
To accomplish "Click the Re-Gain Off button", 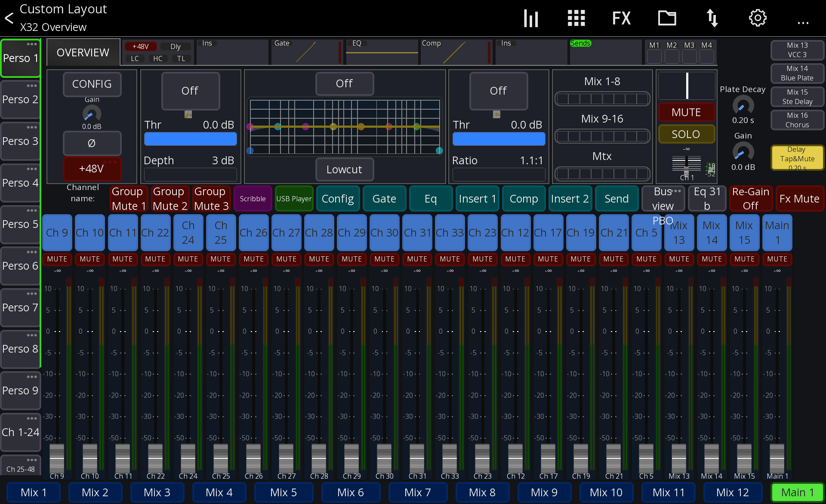I will [751, 198].
